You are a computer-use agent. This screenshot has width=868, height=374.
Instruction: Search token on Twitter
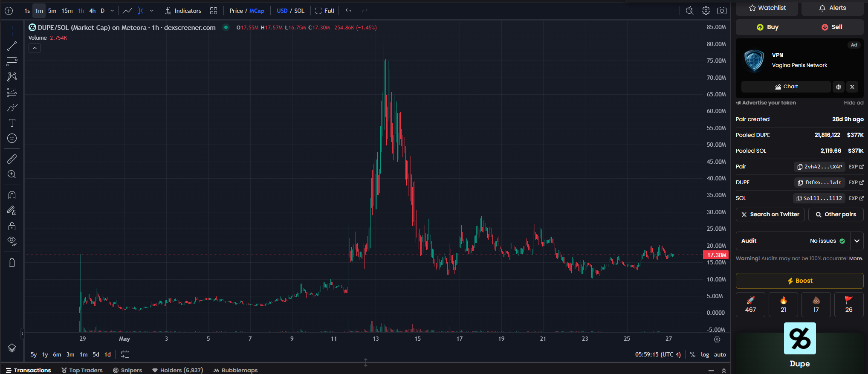(x=770, y=215)
